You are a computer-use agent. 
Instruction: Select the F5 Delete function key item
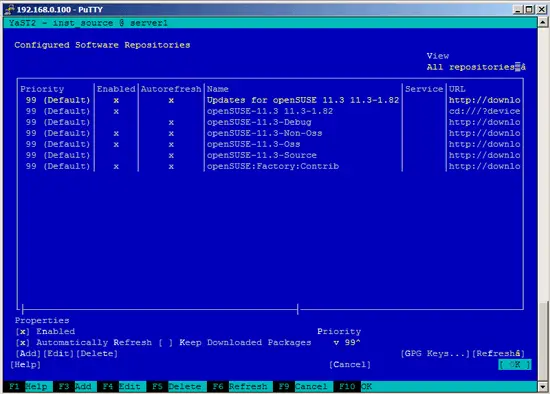177,387
